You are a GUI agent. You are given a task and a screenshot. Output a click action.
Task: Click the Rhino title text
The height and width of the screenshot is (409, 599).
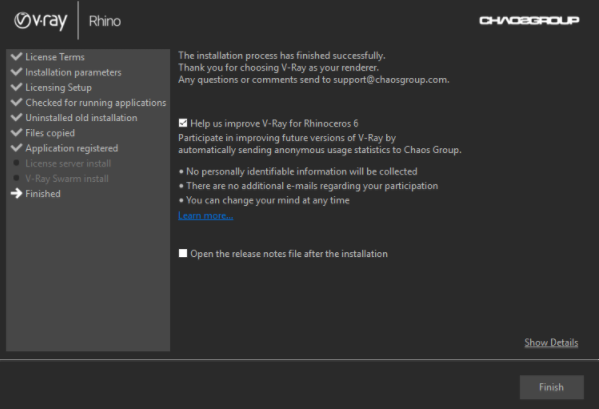coord(105,21)
